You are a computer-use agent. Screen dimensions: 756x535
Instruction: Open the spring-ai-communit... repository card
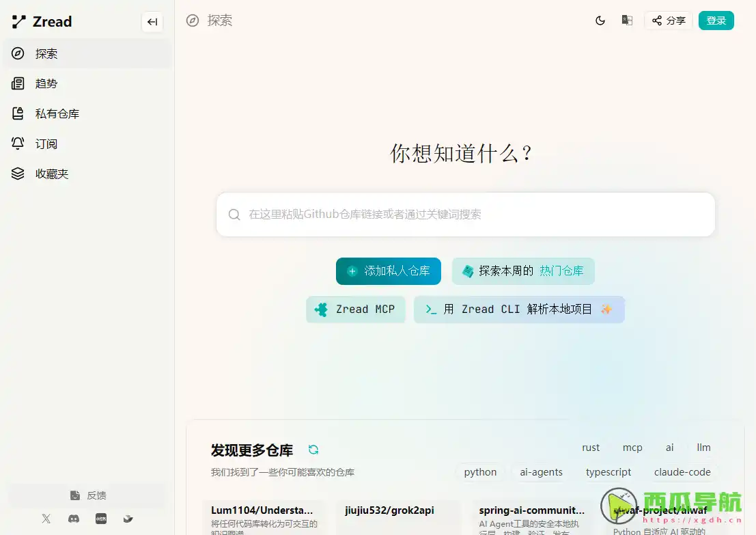pyautogui.click(x=532, y=518)
